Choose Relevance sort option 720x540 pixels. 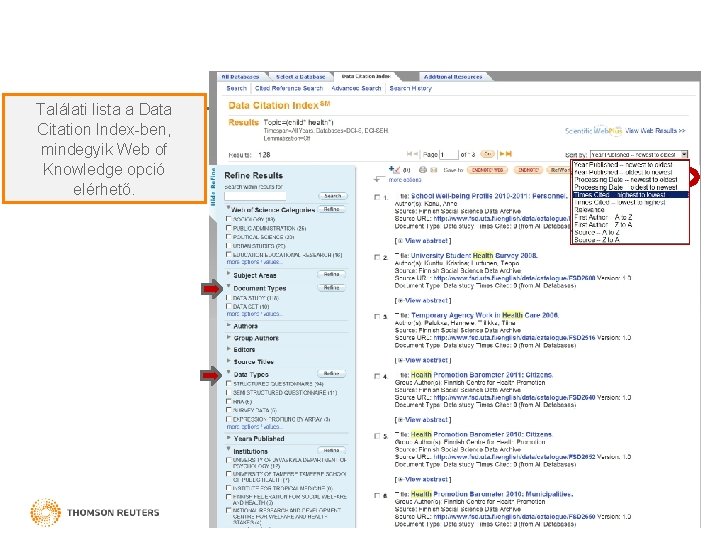point(589,209)
